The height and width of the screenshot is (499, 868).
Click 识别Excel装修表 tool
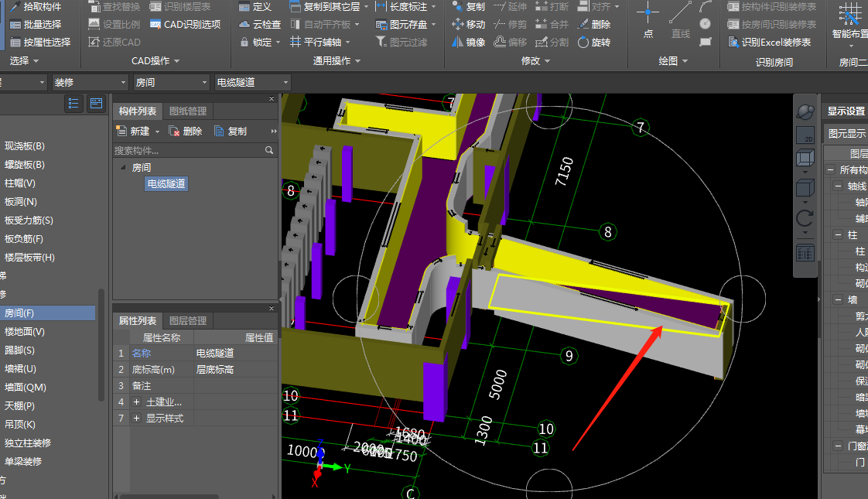click(769, 42)
